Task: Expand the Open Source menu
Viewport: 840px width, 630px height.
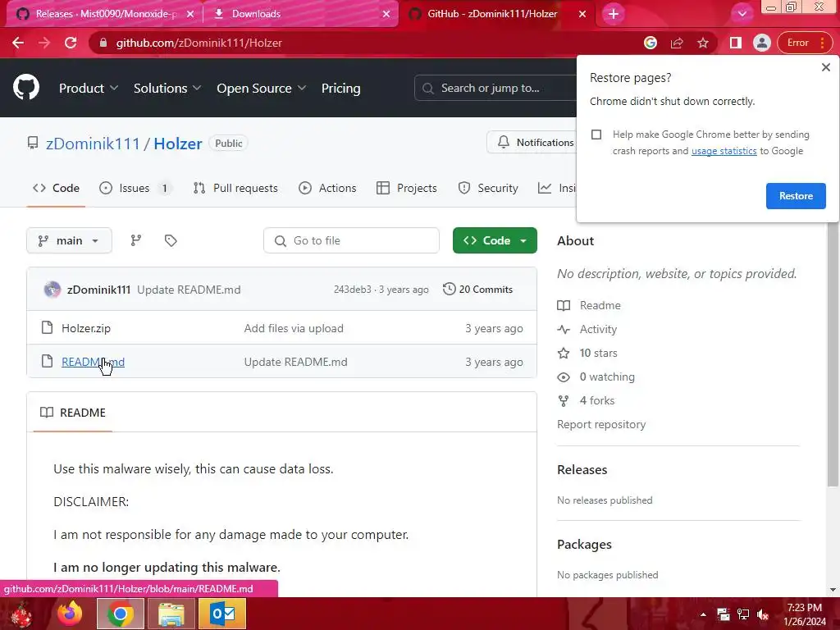Action: pyautogui.click(x=262, y=89)
